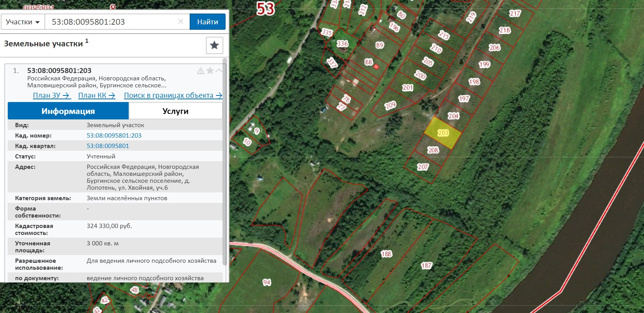This screenshot has width=644, height=313.
Task: Select parcel 94 on the map
Action: pos(267,282)
